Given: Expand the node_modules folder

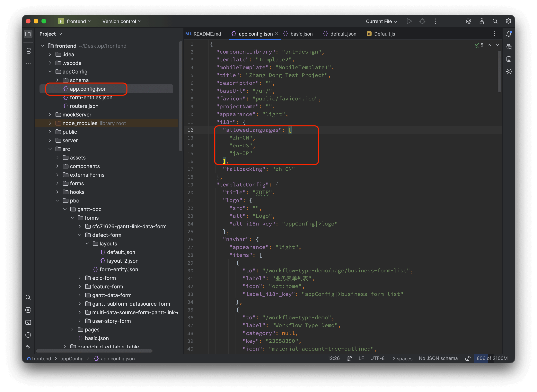Looking at the screenshot, I should [x=50, y=123].
